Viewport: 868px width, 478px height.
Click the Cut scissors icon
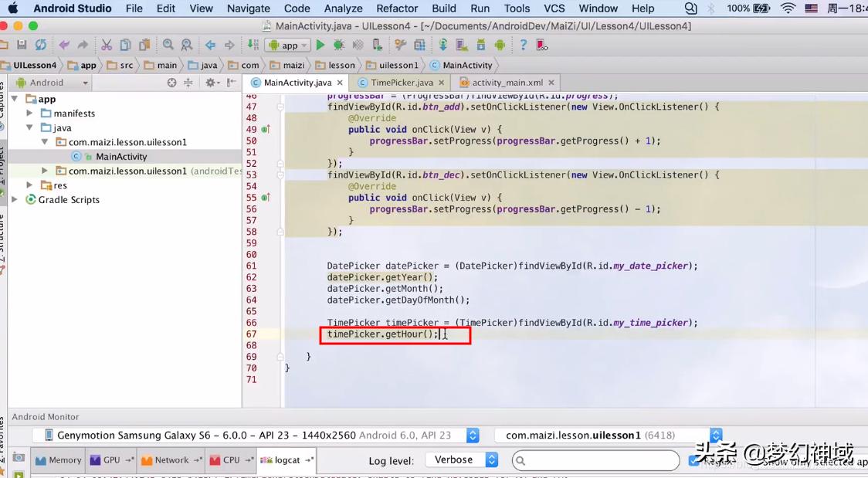tap(107, 46)
